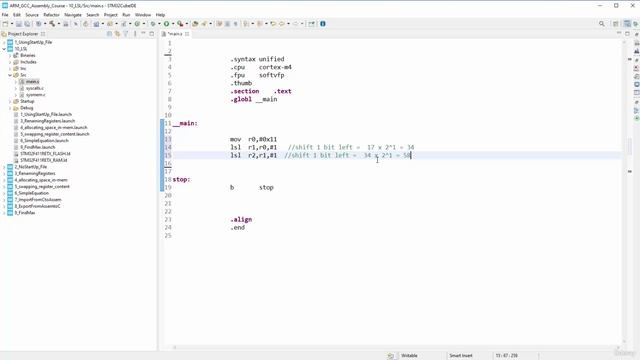
Task: Select 3_RenamingRegisters.launch file
Action: click(48, 121)
